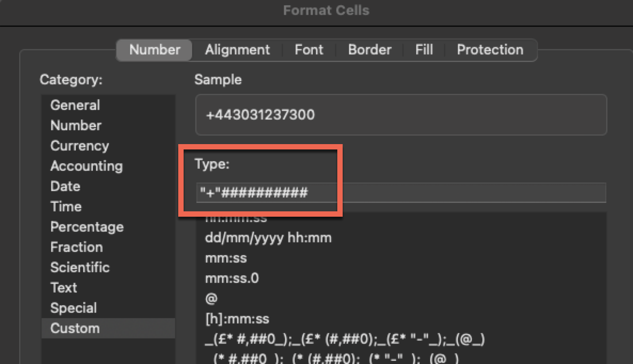Select the Text category
This screenshot has height=364, width=633.
pos(64,288)
